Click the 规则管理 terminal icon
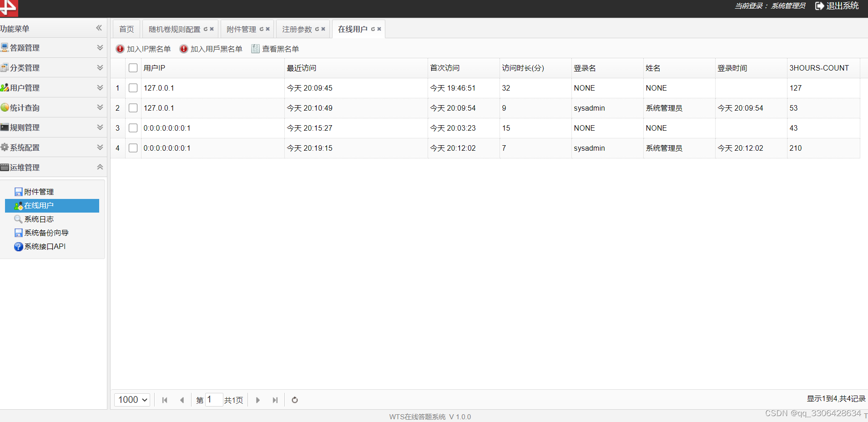868x422 pixels. pos(5,127)
